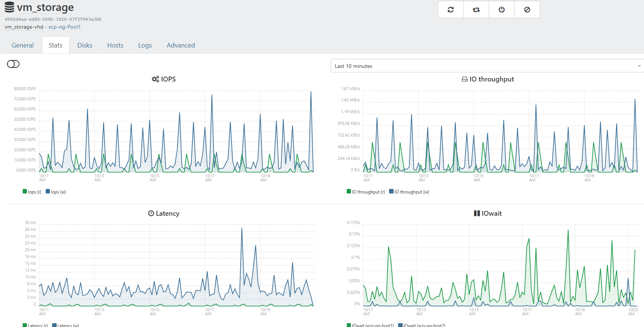
Task: Click the database icon beside vm_storage title
Action: click(9, 7)
